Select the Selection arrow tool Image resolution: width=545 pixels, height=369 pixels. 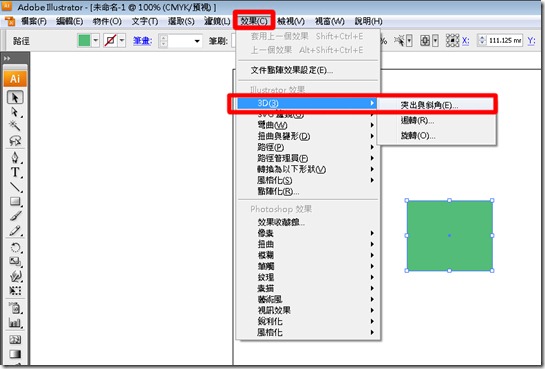pos(15,98)
